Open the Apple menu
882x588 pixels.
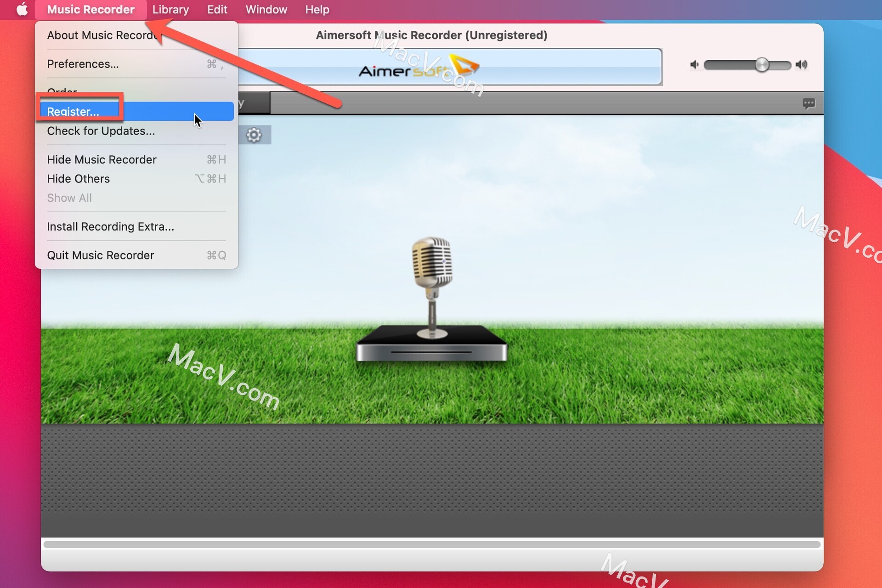(22, 9)
